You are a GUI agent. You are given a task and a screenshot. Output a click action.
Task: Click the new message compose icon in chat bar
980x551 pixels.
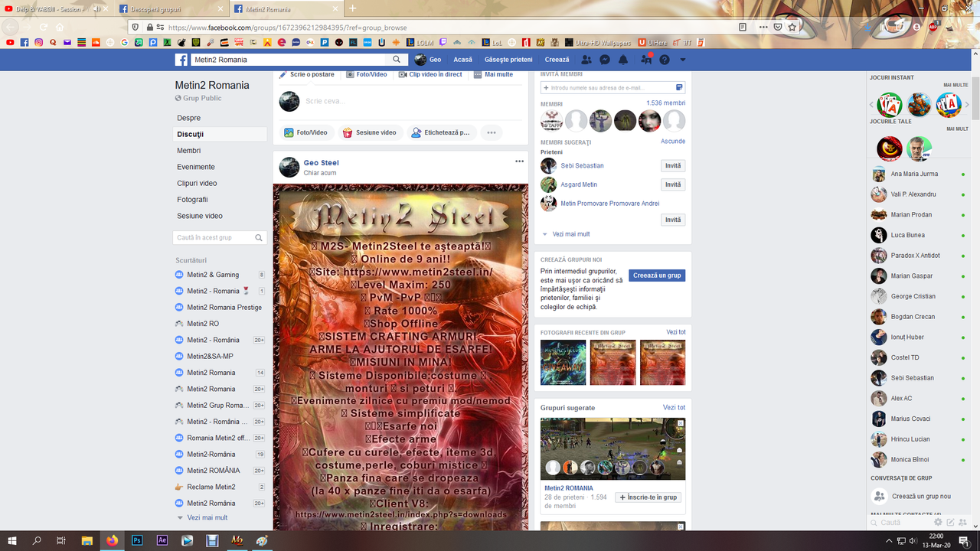(x=950, y=522)
